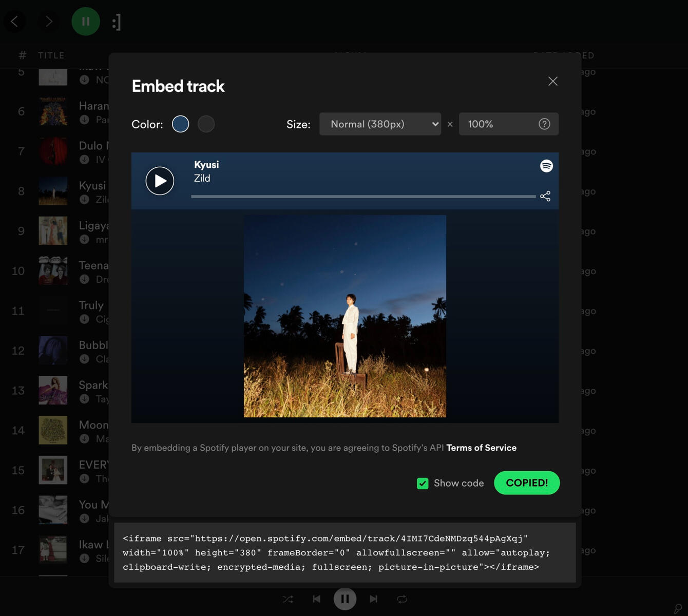Toggle shuffle in bottom playback bar
Screen dimensions: 688x616
pyautogui.click(x=288, y=599)
